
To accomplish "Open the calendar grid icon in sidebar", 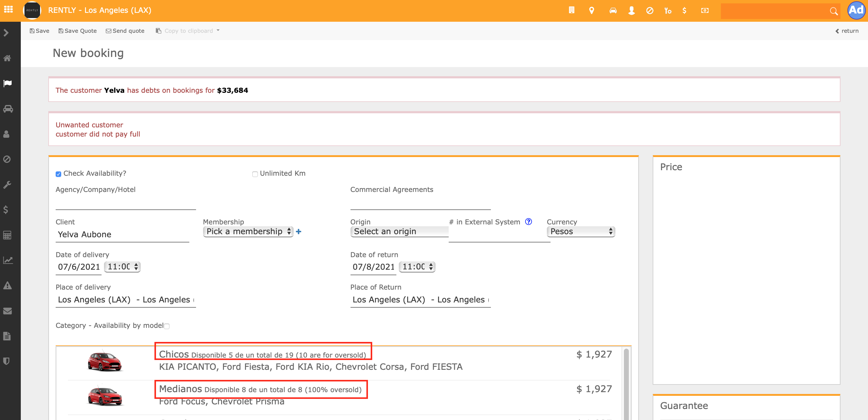I will click(7, 235).
